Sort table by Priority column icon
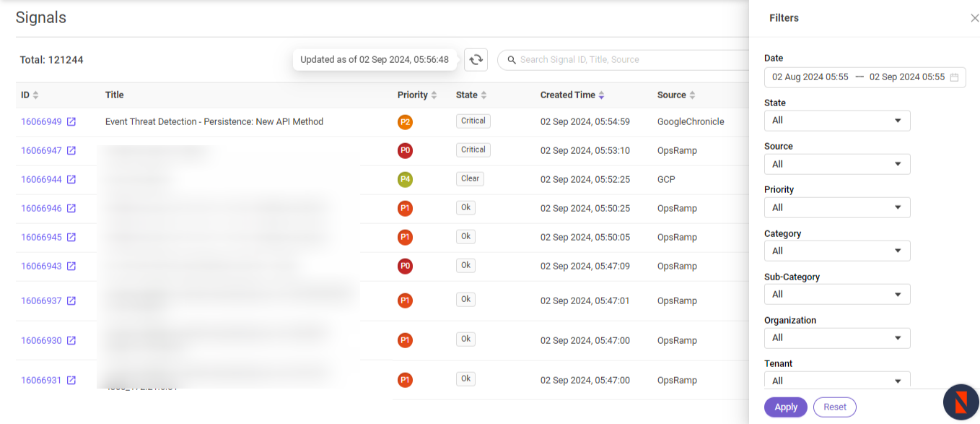This screenshot has width=980, height=424. click(434, 95)
